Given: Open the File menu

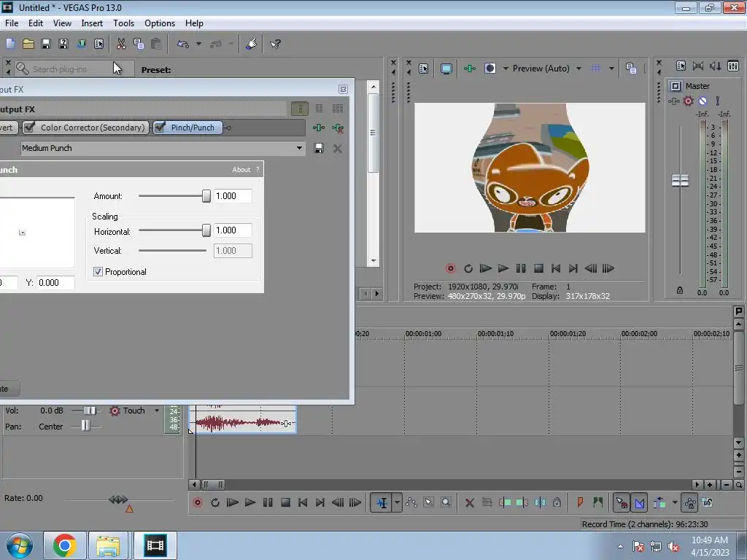Looking at the screenshot, I should click(12, 23).
